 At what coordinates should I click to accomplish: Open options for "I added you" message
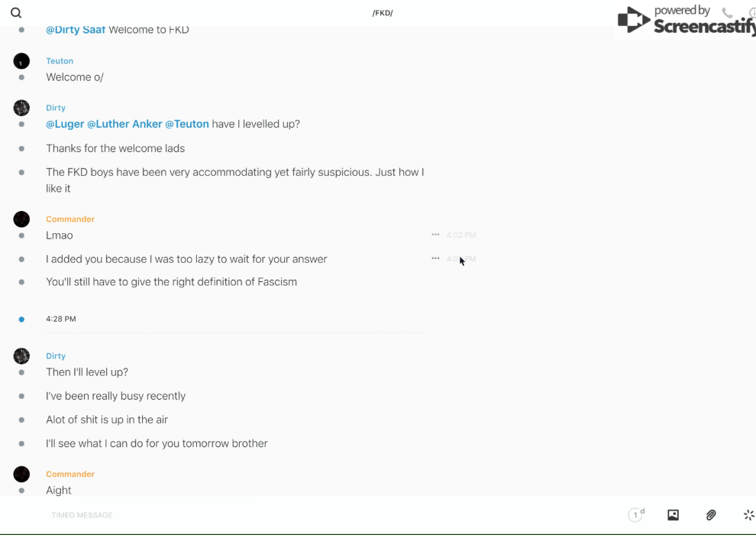coord(435,258)
